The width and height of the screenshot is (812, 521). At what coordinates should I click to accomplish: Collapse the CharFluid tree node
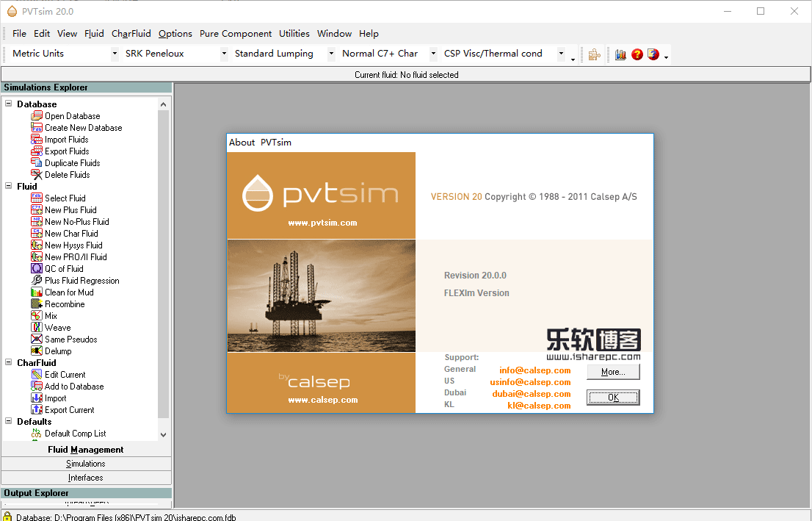[x=8, y=362]
